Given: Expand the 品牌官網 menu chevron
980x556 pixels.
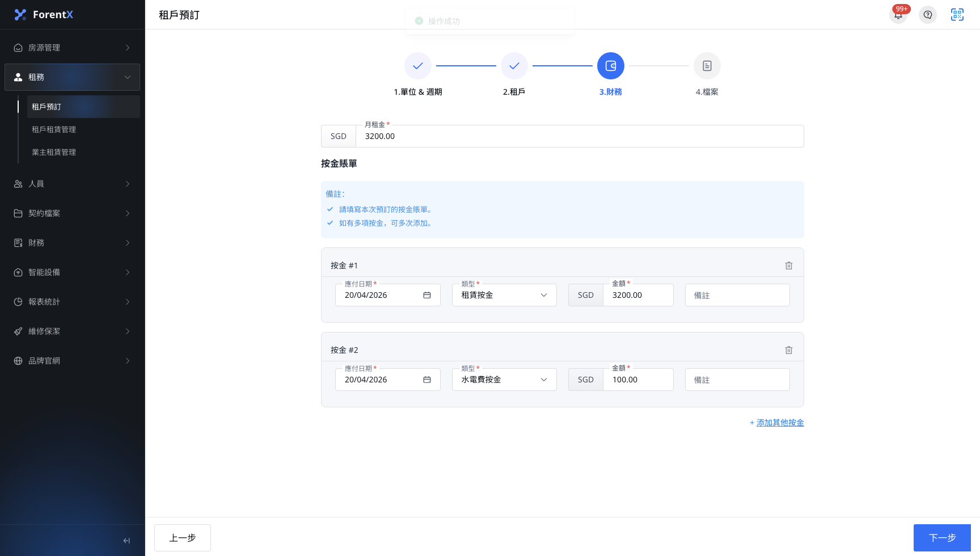Looking at the screenshot, I should (x=128, y=361).
